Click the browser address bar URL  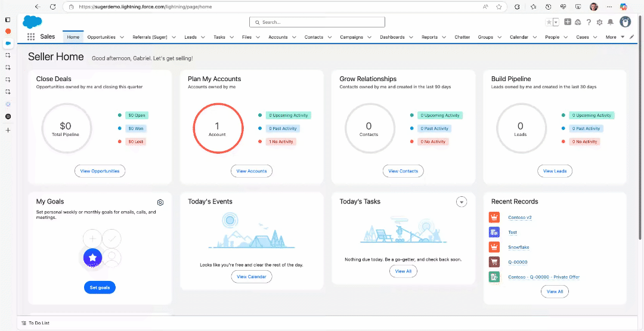click(x=145, y=7)
